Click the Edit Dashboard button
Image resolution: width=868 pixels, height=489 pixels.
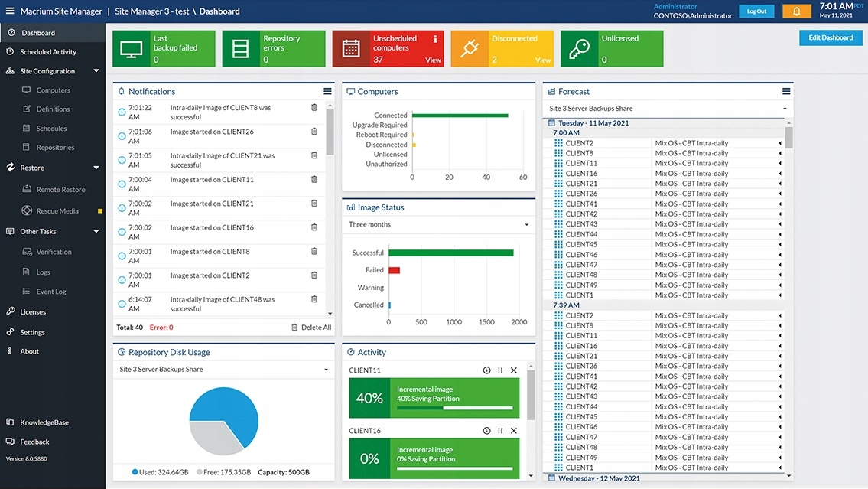[831, 38]
